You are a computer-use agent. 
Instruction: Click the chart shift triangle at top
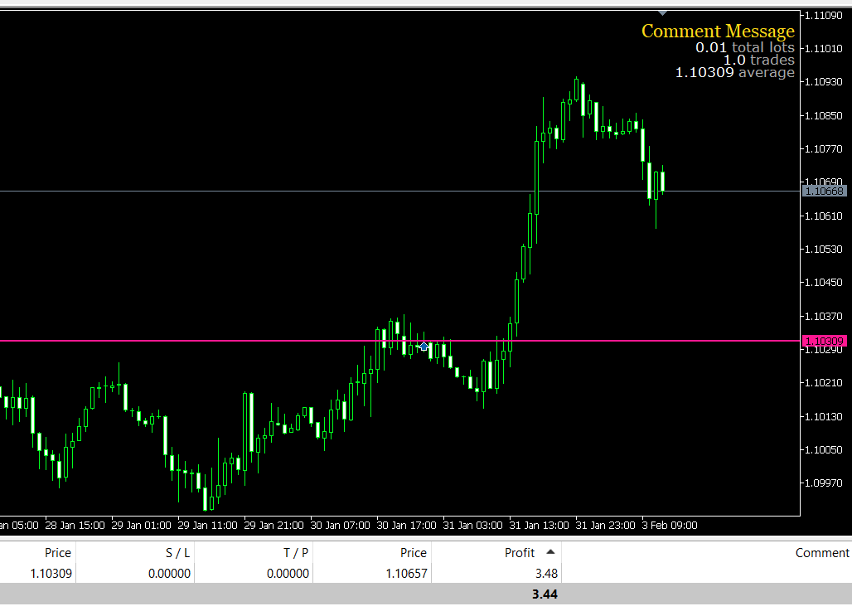pos(662,13)
